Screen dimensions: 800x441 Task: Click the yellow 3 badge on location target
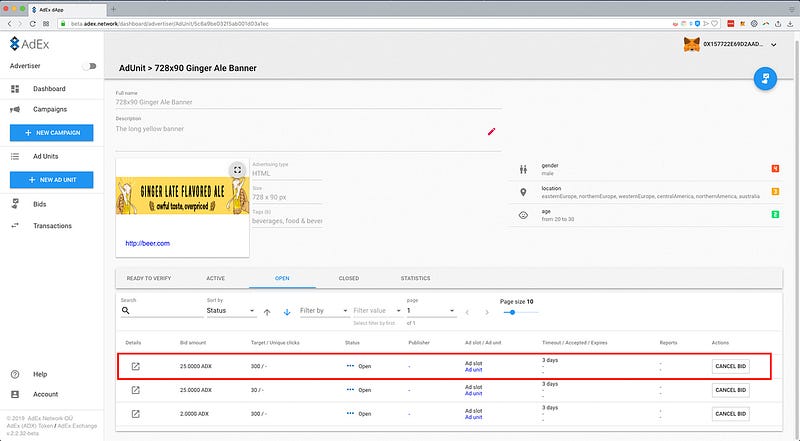pos(775,192)
